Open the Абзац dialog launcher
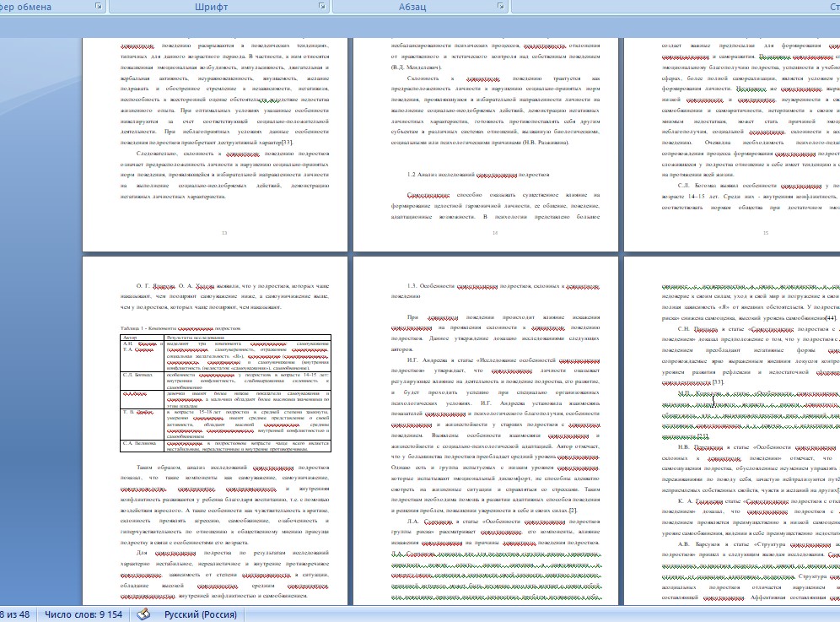Screen dimensions: 840x622 [501, 7]
